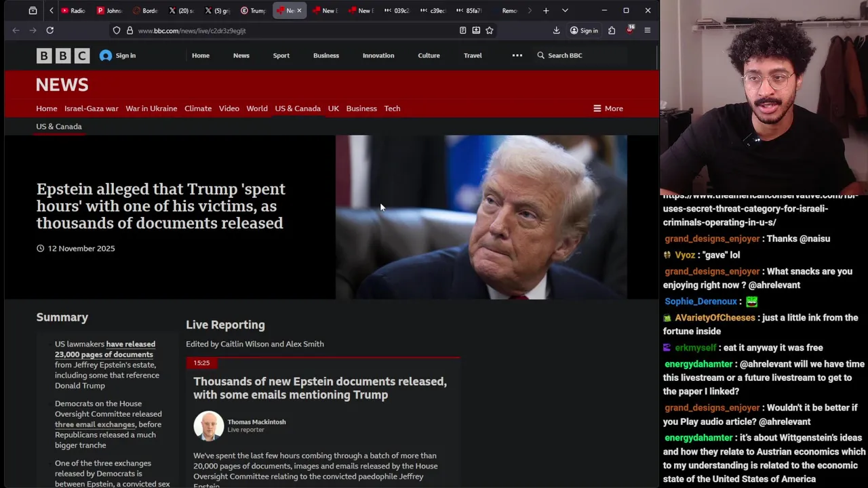Click the 'Thousands of new Epstein documents released' headline
The image size is (868, 488).
coord(320,388)
